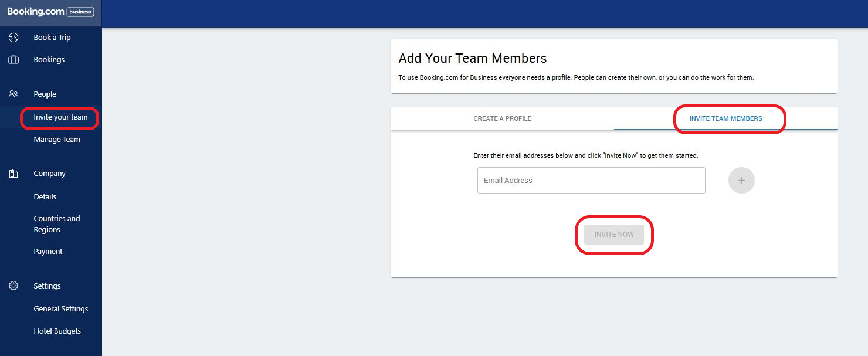This screenshot has width=868, height=356.
Task: Select the People section label
Action: pos(45,94)
